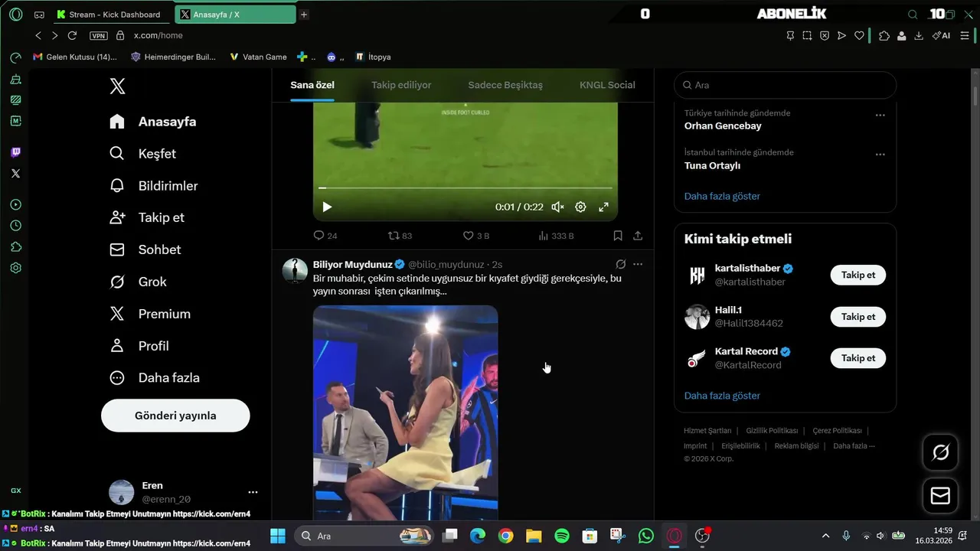
Task: Open browser downloads icon
Action: click(919, 35)
